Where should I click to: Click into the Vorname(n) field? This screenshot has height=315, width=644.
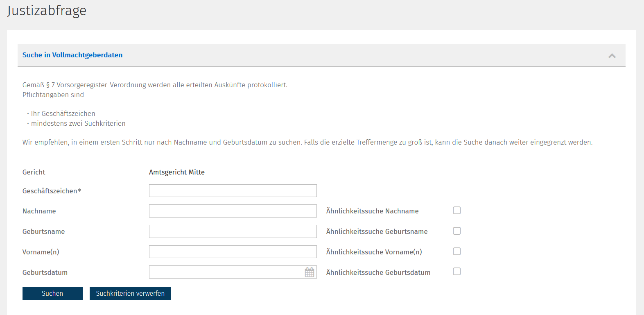(233, 252)
